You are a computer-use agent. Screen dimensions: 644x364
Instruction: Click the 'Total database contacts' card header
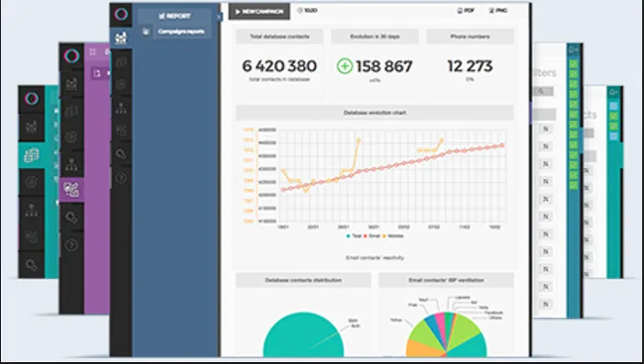279,37
